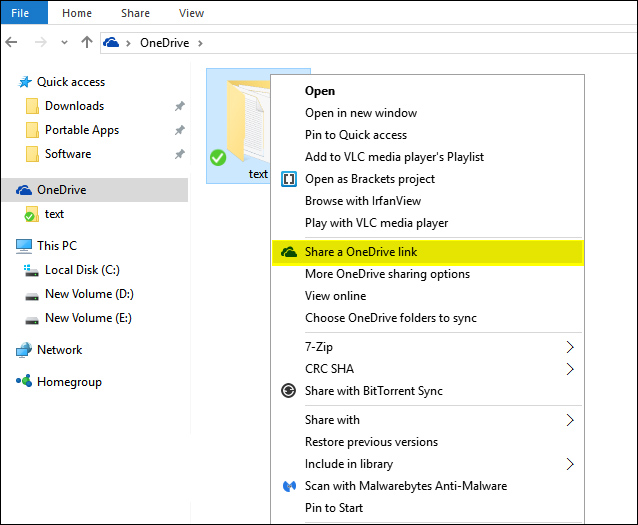
Task: Select Pin to Quick access
Action: point(356,135)
